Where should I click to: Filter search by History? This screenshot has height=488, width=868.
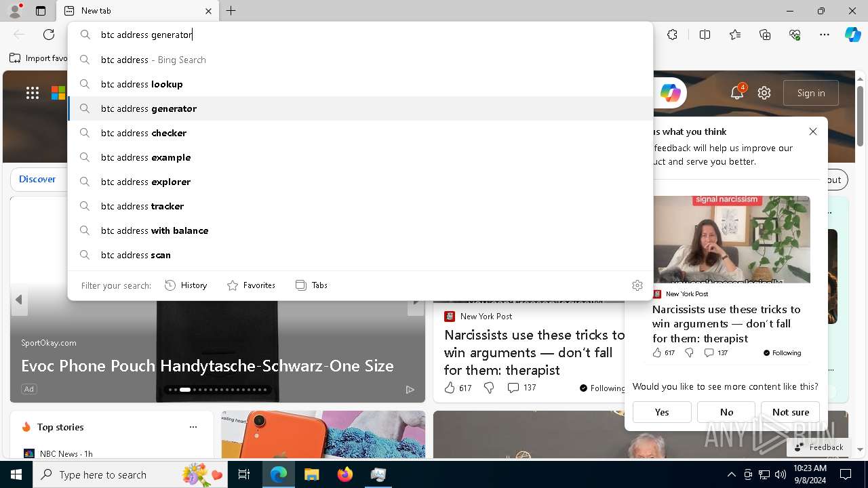[x=186, y=285]
